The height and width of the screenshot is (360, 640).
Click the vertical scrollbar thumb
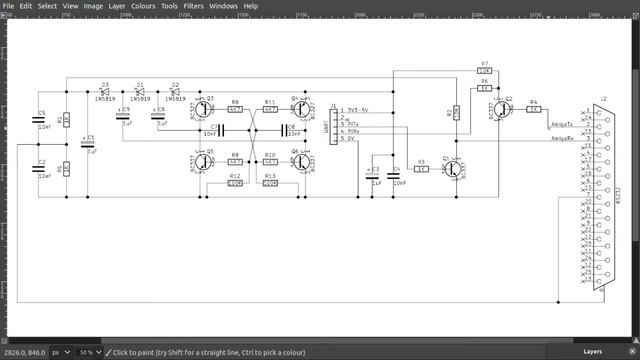point(636,154)
